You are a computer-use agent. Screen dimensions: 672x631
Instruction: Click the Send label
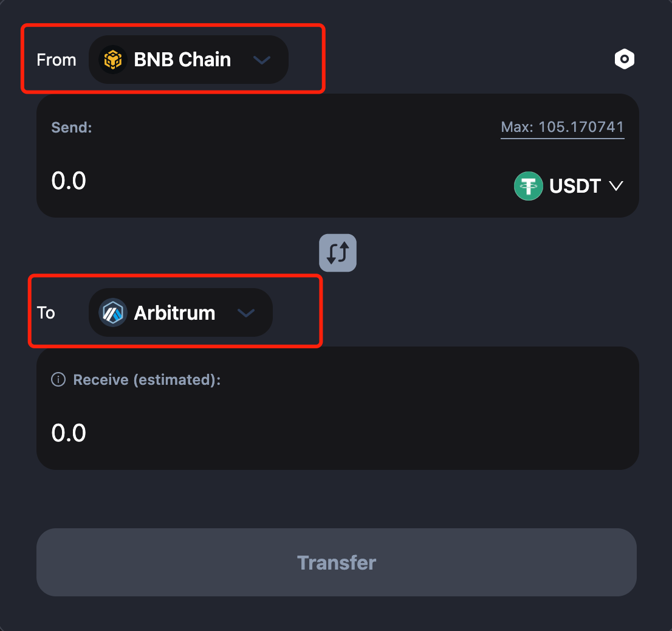(x=71, y=128)
